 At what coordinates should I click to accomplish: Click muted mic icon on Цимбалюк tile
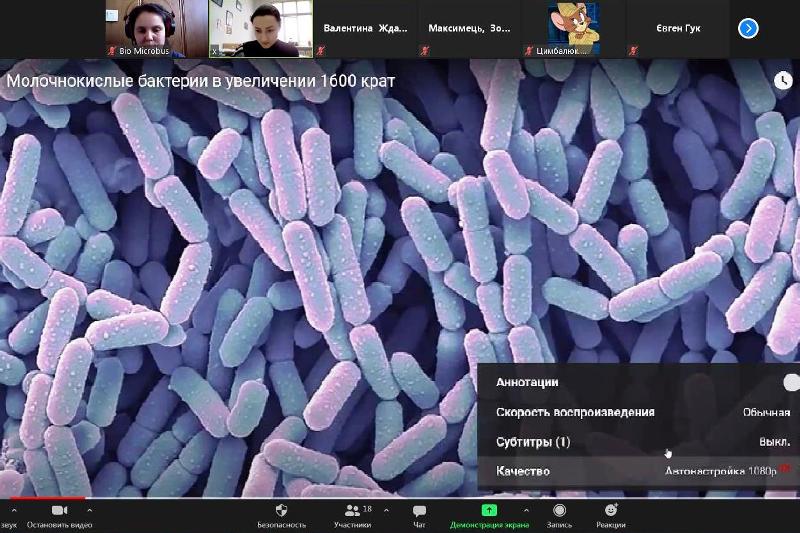click(529, 50)
